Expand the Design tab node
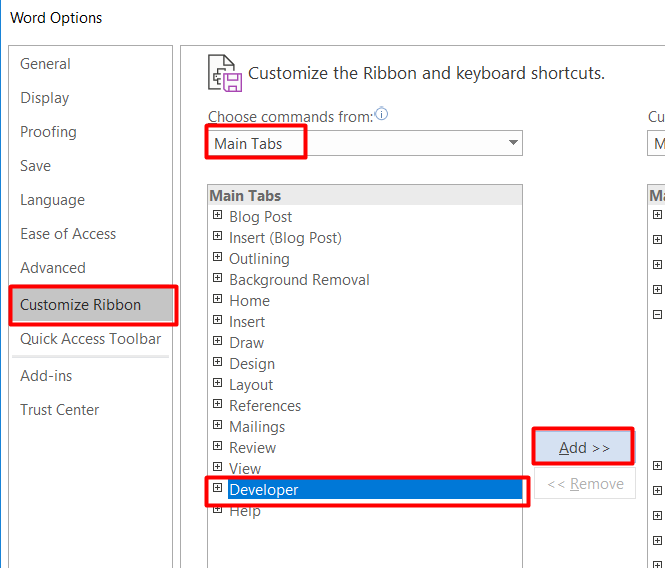Viewport: 665px width, 568px height. tap(218, 361)
